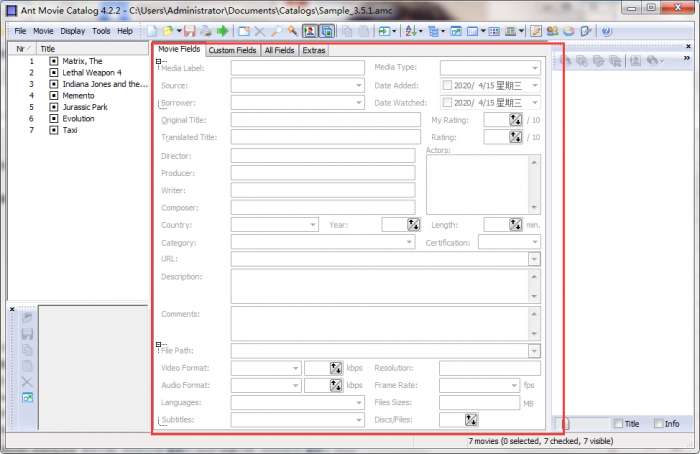Click the Sort A-Z toolbar icon
Image resolution: width=700 pixels, height=454 pixels.
[x=411, y=31]
